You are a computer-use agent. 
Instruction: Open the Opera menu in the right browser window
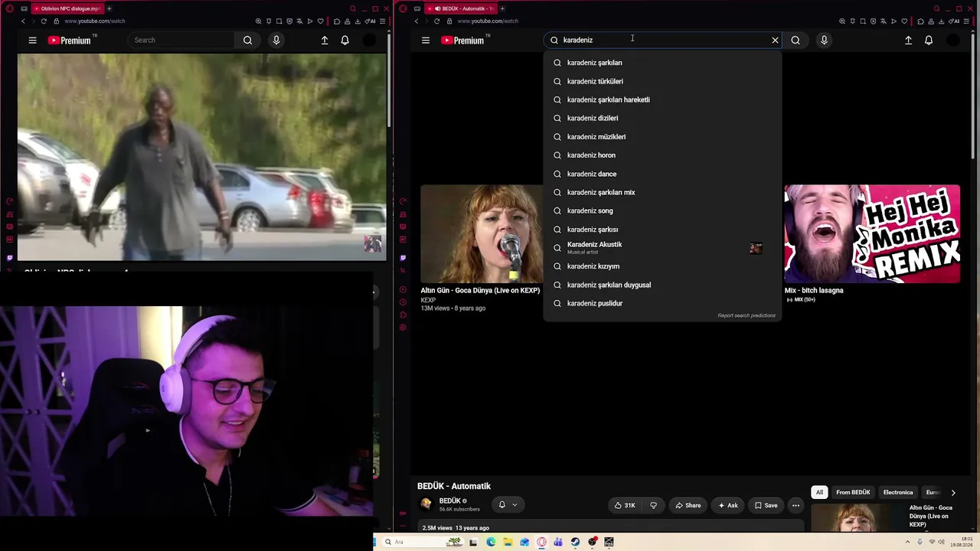tap(403, 8)
